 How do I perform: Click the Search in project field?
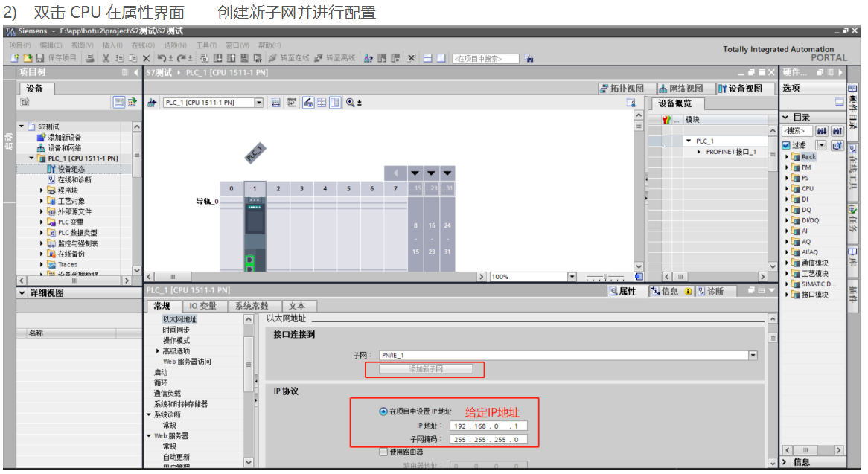coord(485,59)
